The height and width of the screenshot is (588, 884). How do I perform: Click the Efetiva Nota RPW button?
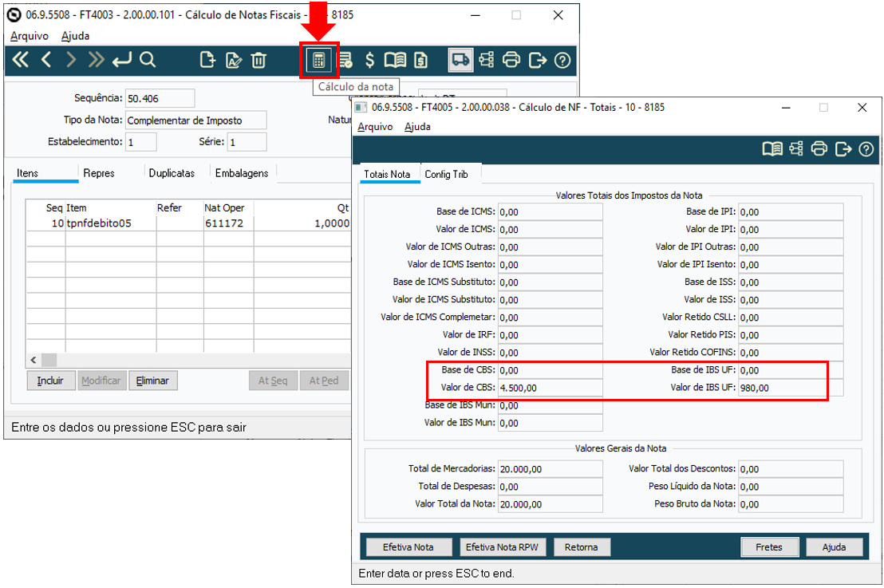pyautogui.click(x=502, y=547)
